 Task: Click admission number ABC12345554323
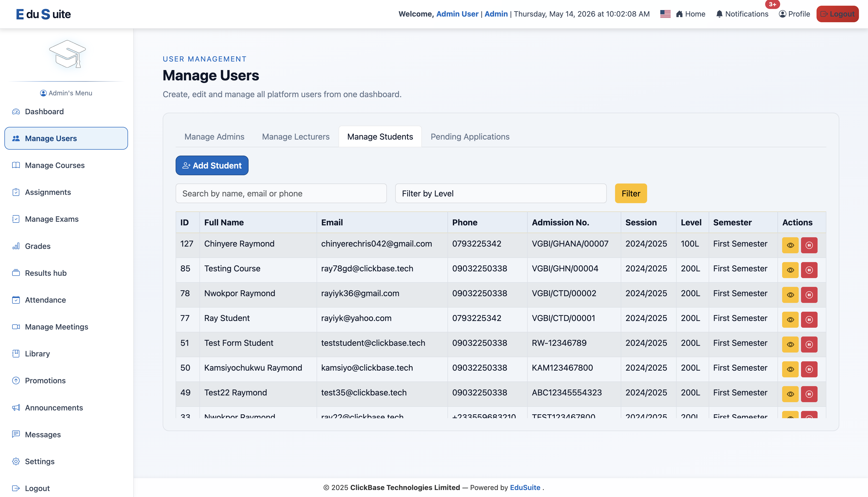click(x=567, y=393)
